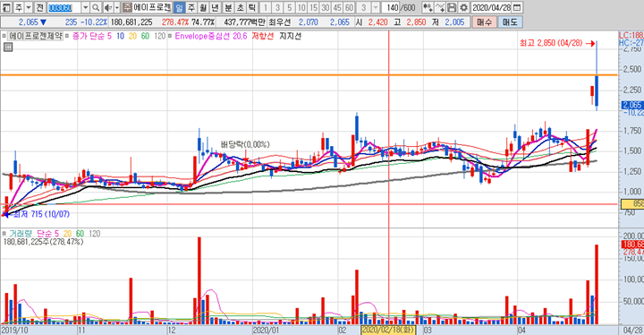
Task: Open stock search magnifier icon
Action: click(x=96, y=7)
